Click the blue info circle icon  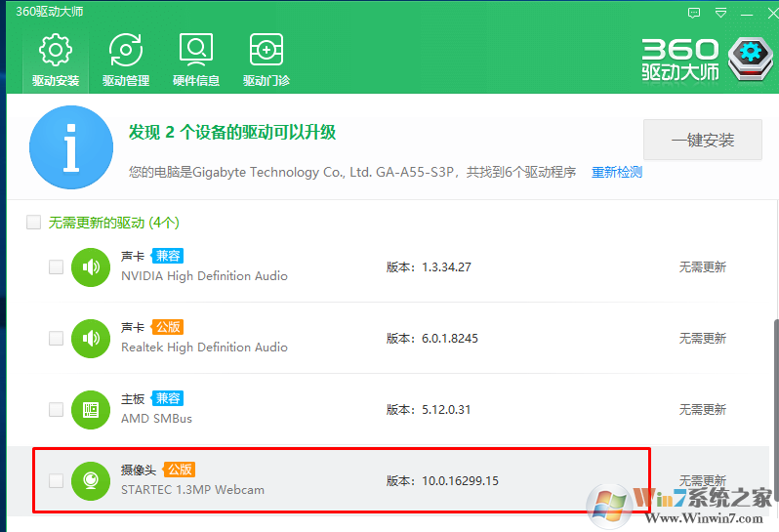71,147
